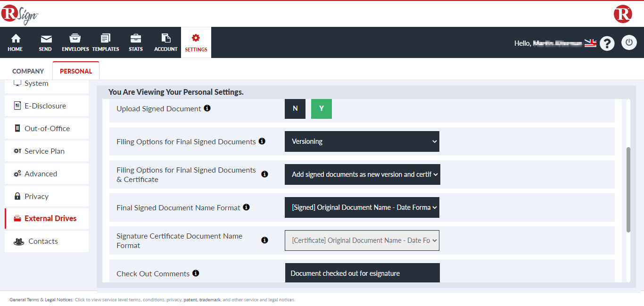Click the help question mark icon
Image resolution: width=644 pixels, height=306 pixels.
click(607, 43)
